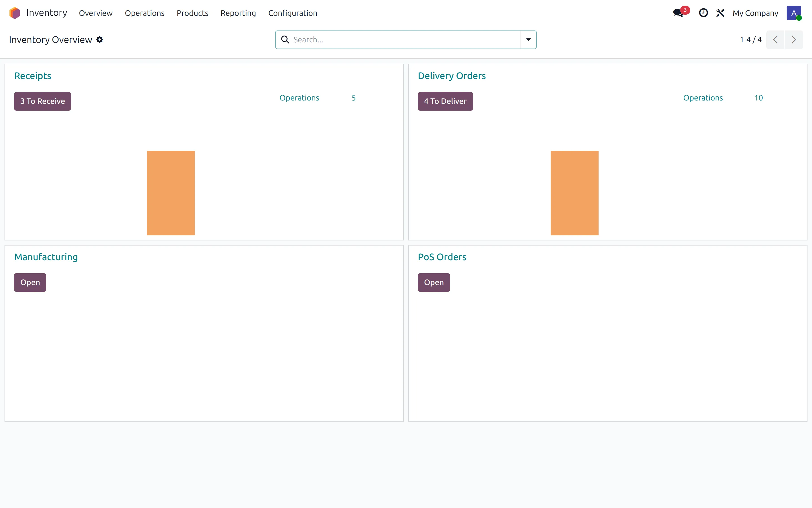Click Operations link in Delivery Orders card
The image size is (812, 508).
[703, 98]
